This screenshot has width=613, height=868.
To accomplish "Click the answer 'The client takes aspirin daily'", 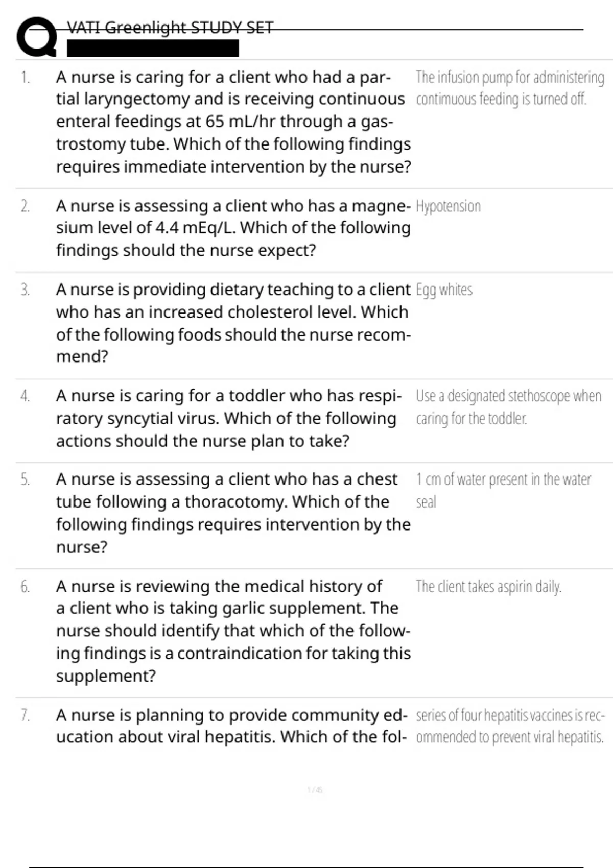I will click(x=488, y=586).
